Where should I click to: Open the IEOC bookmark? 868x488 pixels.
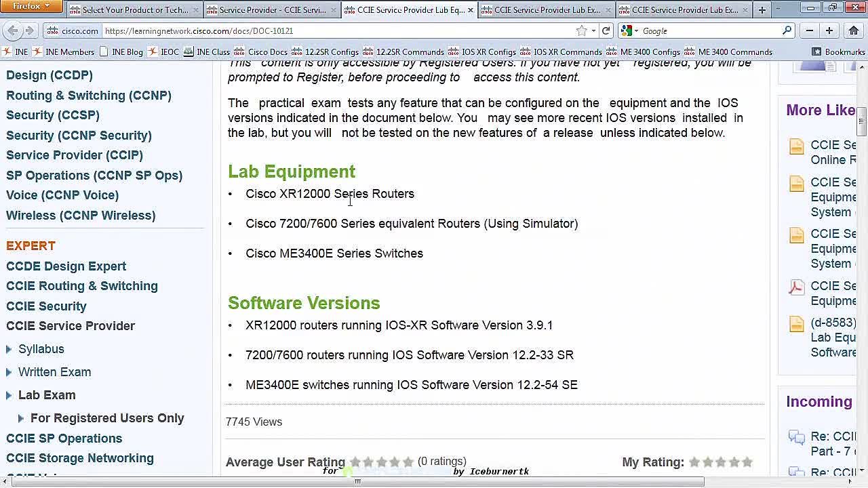pyautogui.click(x=163, y=52)
